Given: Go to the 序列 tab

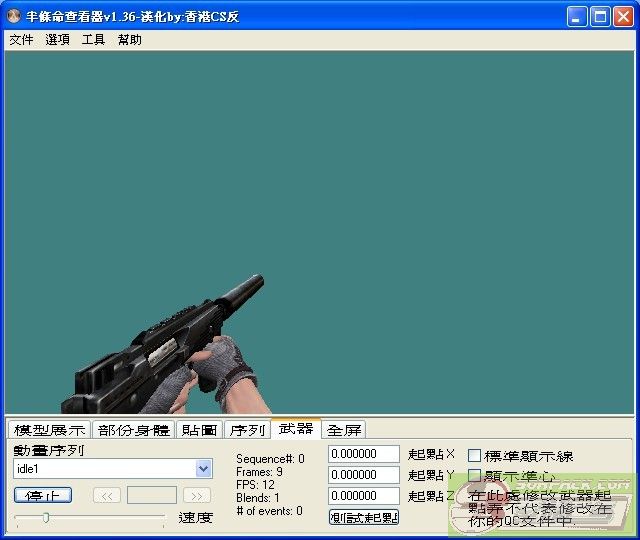Looking at the screenshot, I should (247, 430).
